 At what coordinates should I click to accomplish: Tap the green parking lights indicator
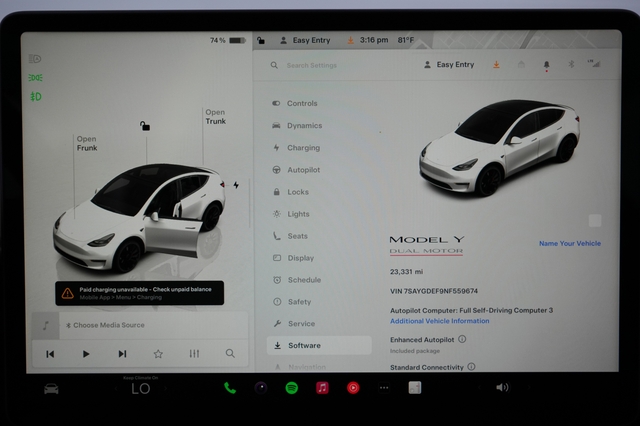[36, 78]
